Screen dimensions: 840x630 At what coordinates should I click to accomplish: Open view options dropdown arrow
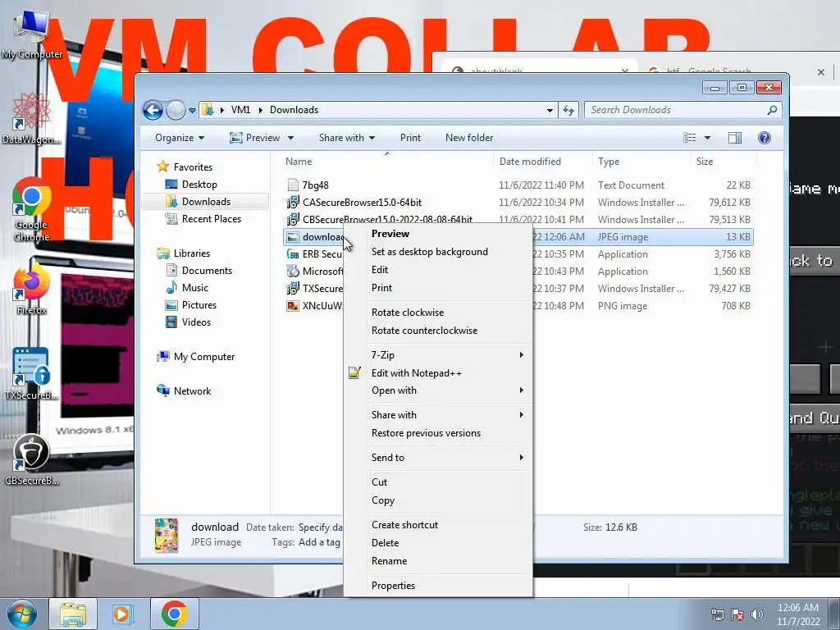707,138
